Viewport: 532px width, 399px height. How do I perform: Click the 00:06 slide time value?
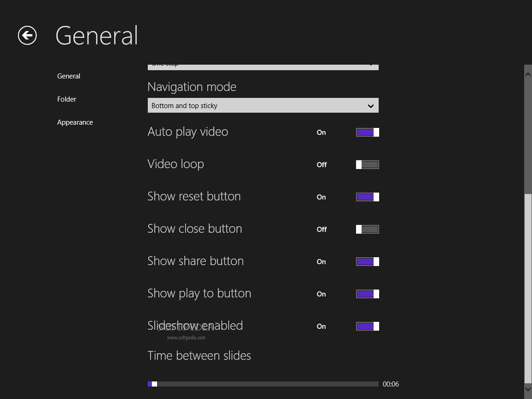[391, 384]
